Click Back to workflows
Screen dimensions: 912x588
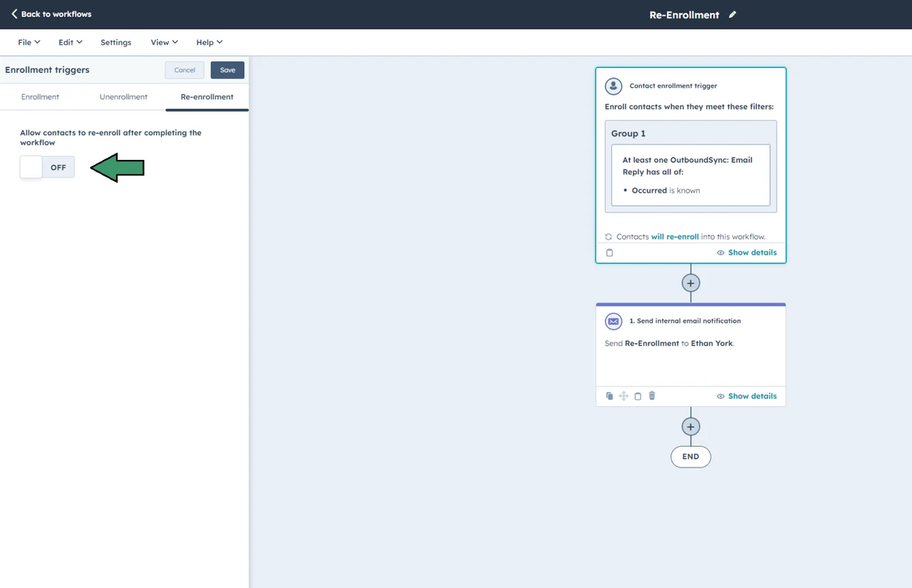(x=51, y=14)
